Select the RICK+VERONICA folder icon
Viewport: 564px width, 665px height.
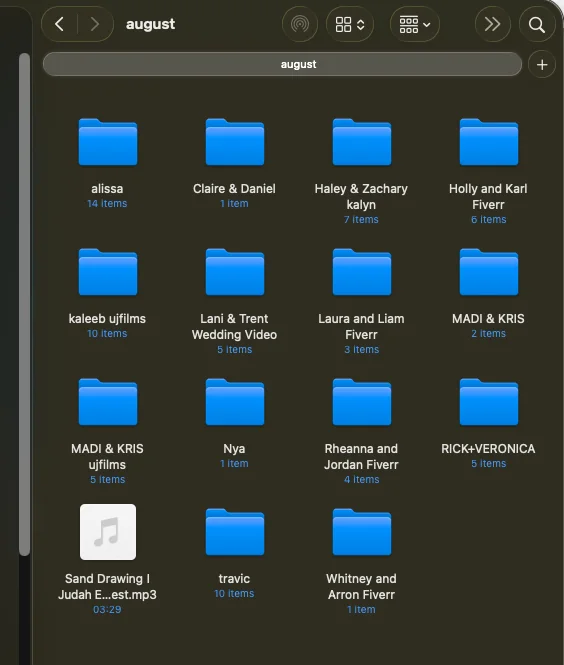[489, 402]
